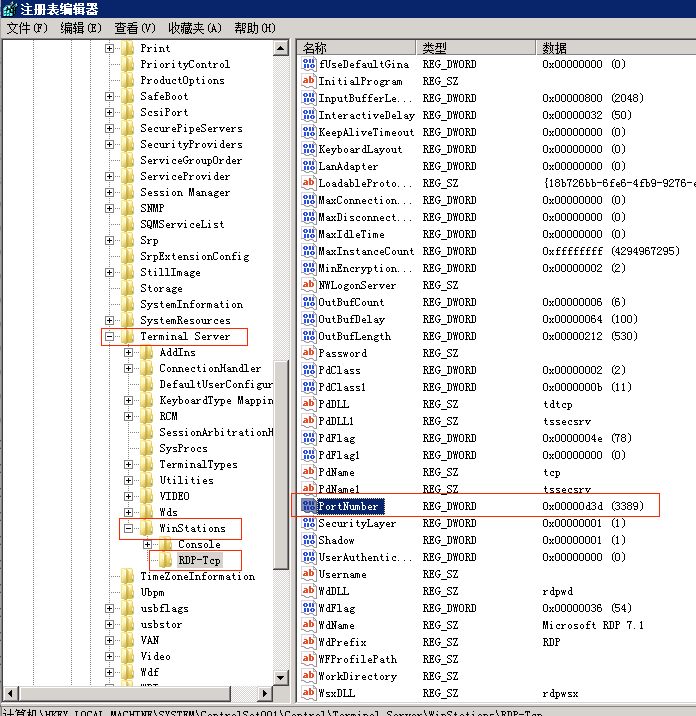Viewport: 696px width, 716px height.
Task: Open the 文件(F) menu
Action: [x=27, y=28]
